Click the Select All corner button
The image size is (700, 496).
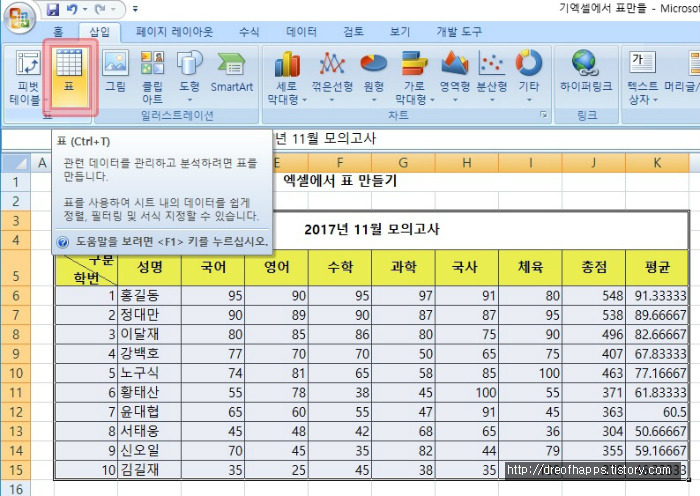[16, 163]
